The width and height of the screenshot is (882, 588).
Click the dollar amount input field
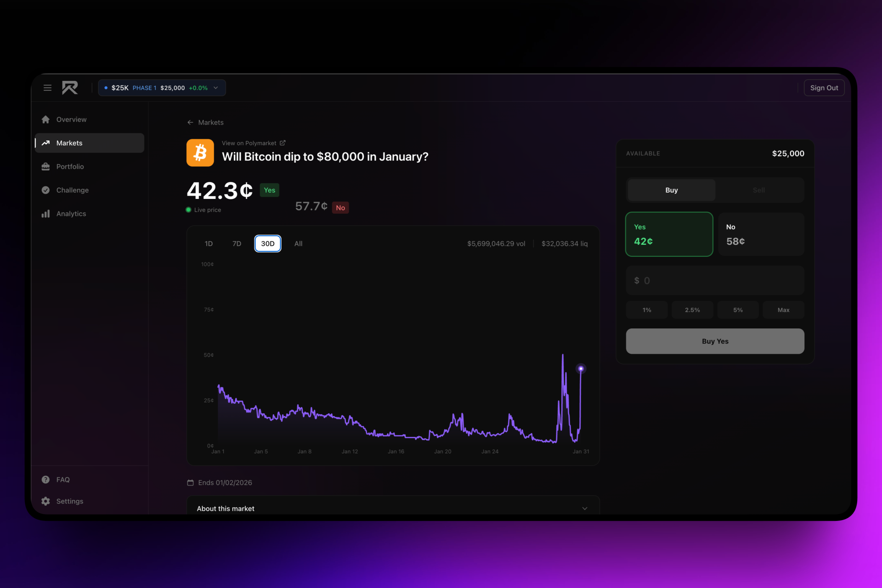[715, 280]
